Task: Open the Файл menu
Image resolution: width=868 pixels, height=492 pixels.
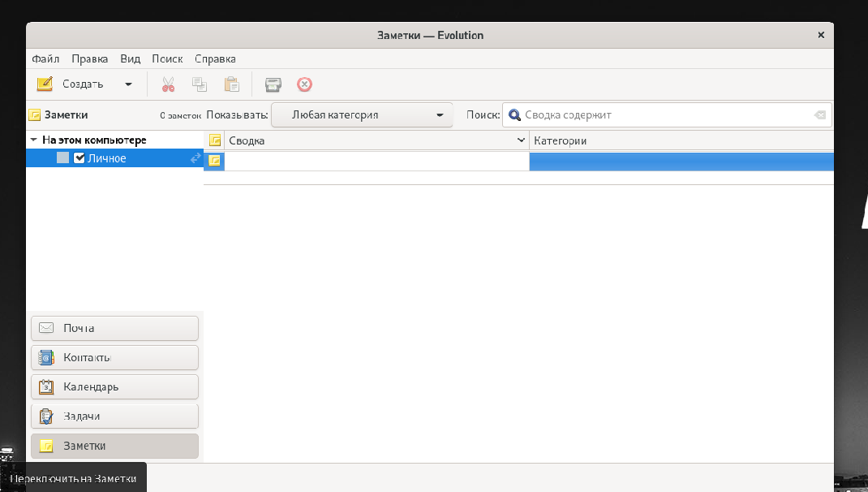Action: coord(45,58)
